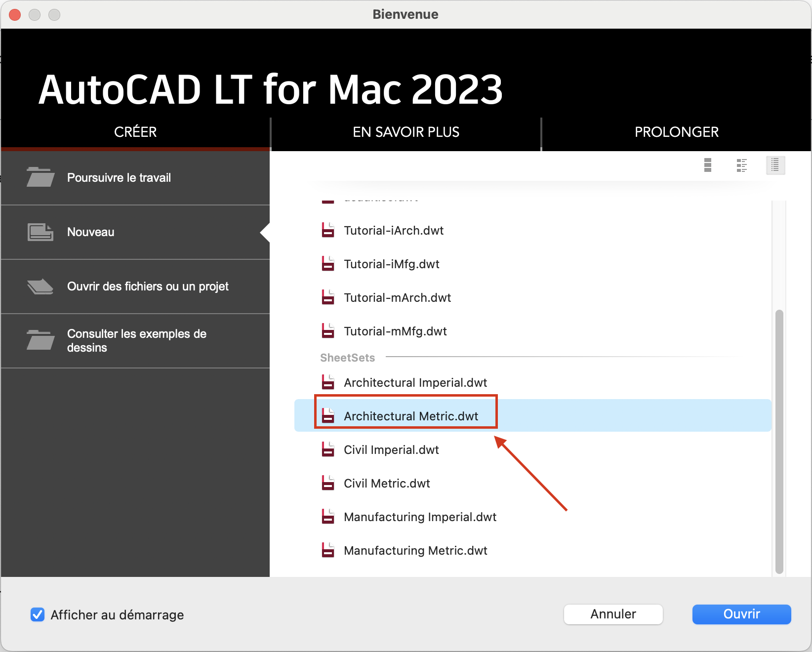812x652 pixels.
Task: Open Ouvrir des fichiers ou un projet
Action: click(135, 286)
